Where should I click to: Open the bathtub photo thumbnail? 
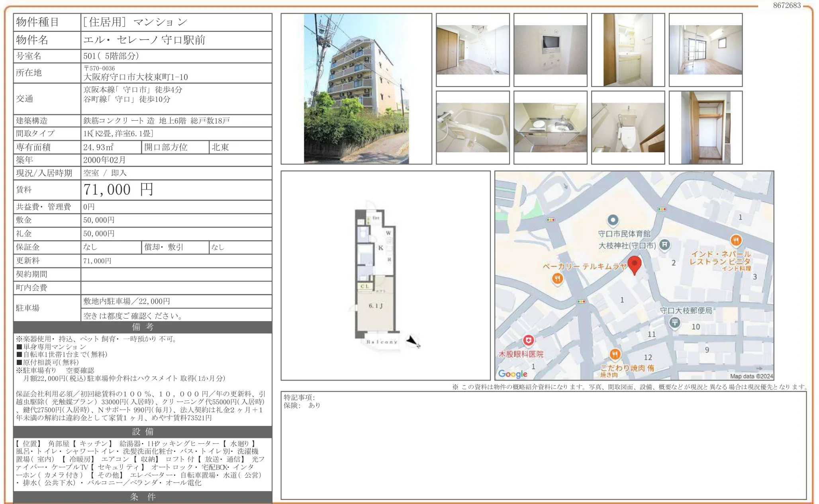pyautogui.click(x=472, y=127)
